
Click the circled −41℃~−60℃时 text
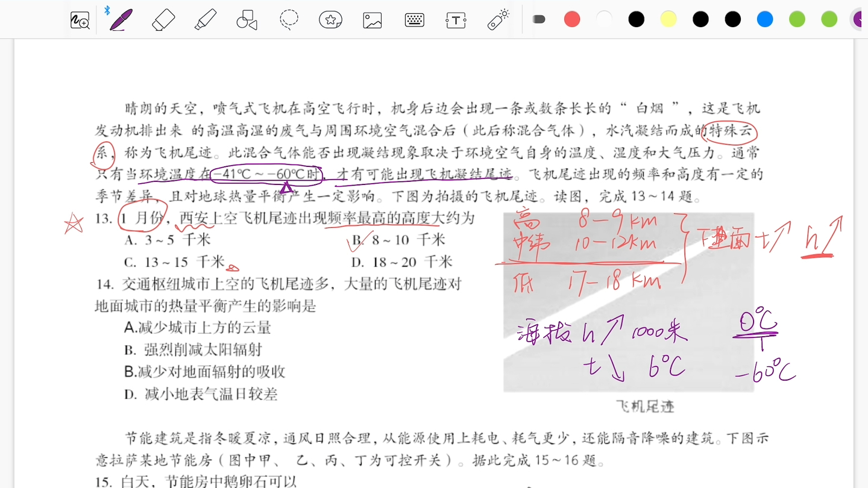(268, 174)
